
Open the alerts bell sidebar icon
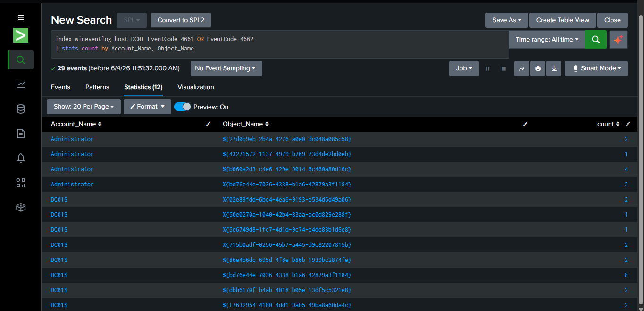tap(21, 158)
